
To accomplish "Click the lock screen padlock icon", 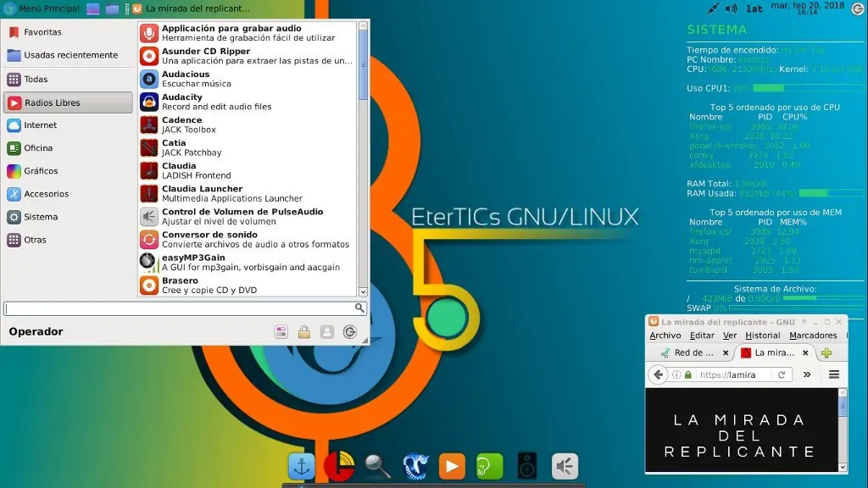I will pyautogui.click(x=304, y=332).
